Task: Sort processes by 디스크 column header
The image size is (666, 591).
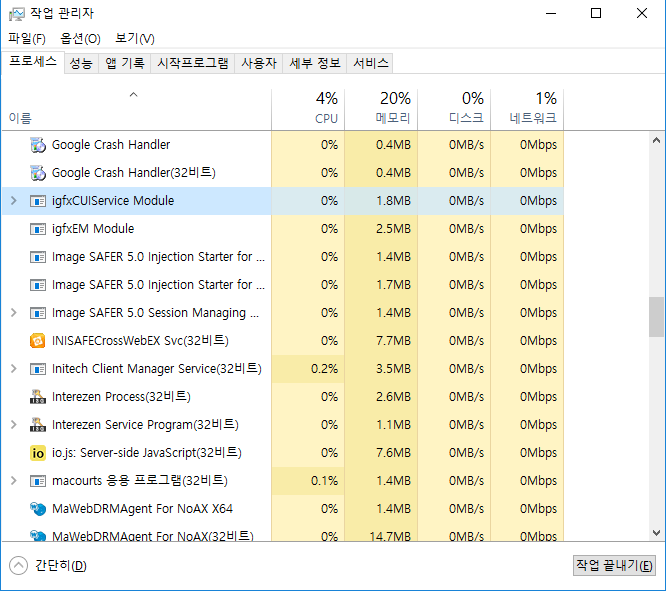Action: click(x=454, y=109)
